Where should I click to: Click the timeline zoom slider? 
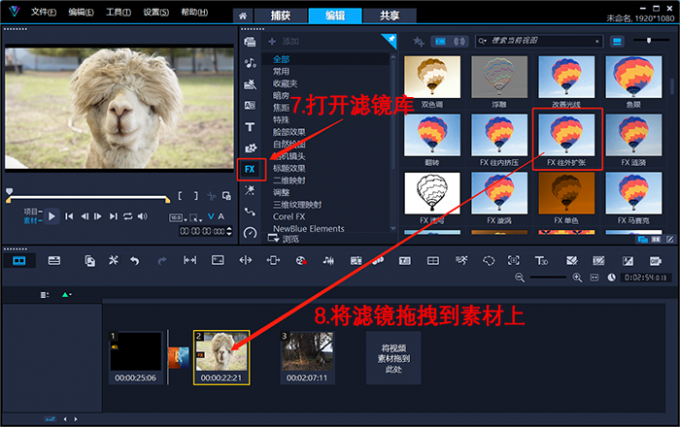(549, 277)
